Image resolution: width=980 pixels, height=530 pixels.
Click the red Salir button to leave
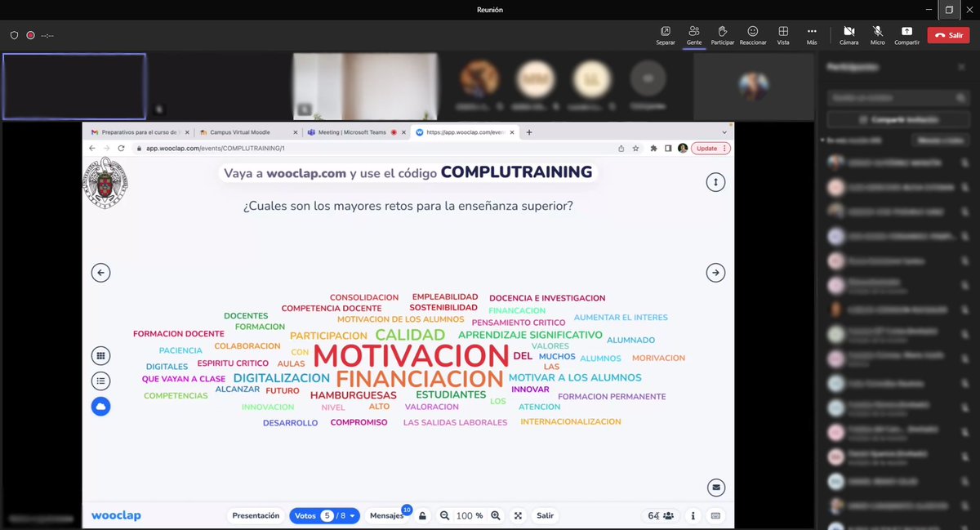947,34
